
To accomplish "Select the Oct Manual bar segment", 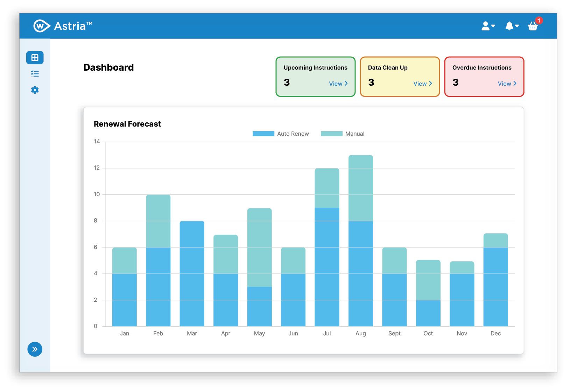I will 428,280.
